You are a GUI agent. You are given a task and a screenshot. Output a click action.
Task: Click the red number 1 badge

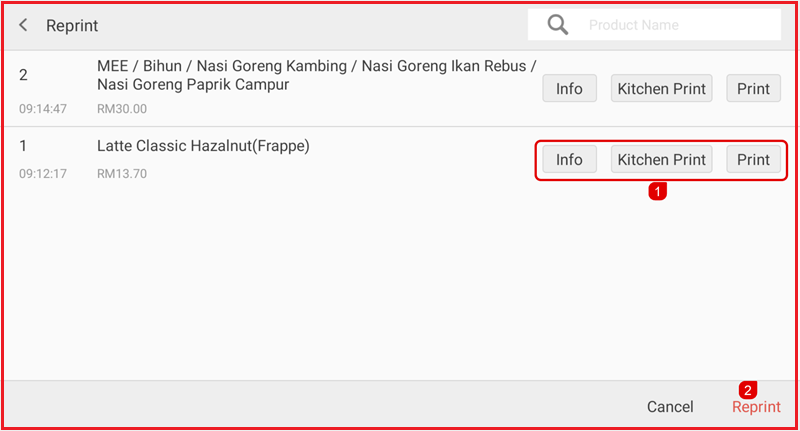point(657,189)
